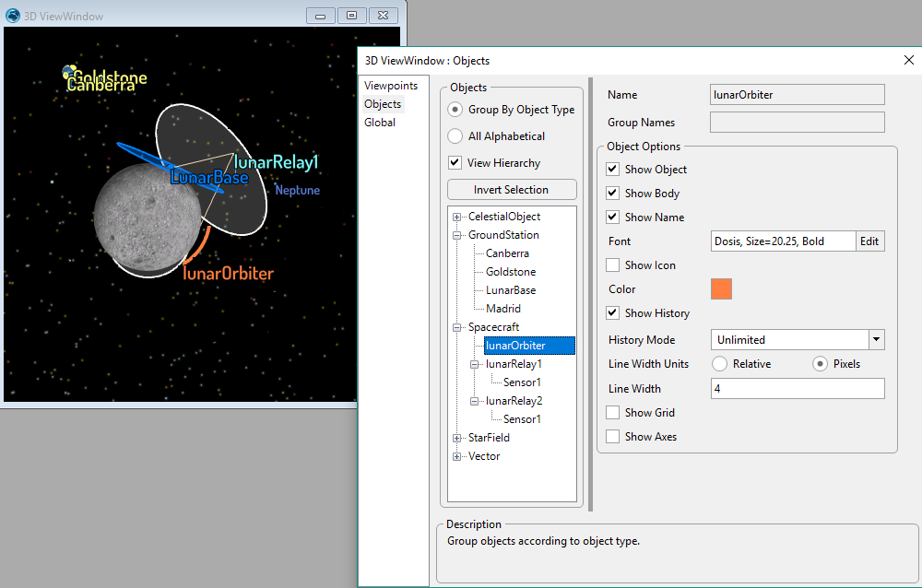This screenshot has height=588, width=922.
Task: Select Spacecraft tree label
Action: click(x=494, y=327)
